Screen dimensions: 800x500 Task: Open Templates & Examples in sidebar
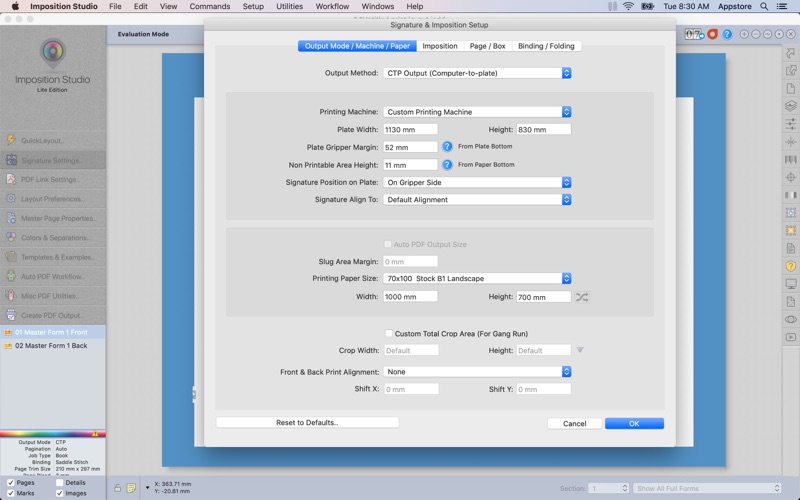pos(53,257)
